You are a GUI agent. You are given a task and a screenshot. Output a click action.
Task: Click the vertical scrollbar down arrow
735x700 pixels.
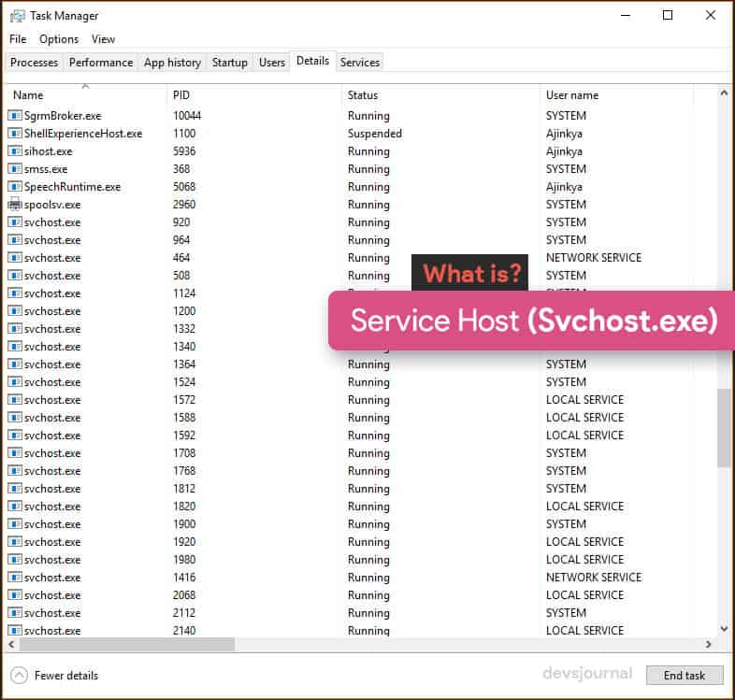724,629
